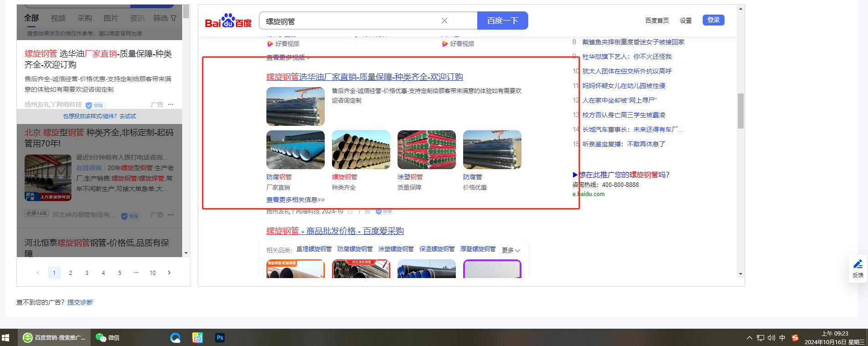This screenshot has width=868, height=346.
Task: Open pipe thumbnail above 种类齐全
Action: point(361,150)
